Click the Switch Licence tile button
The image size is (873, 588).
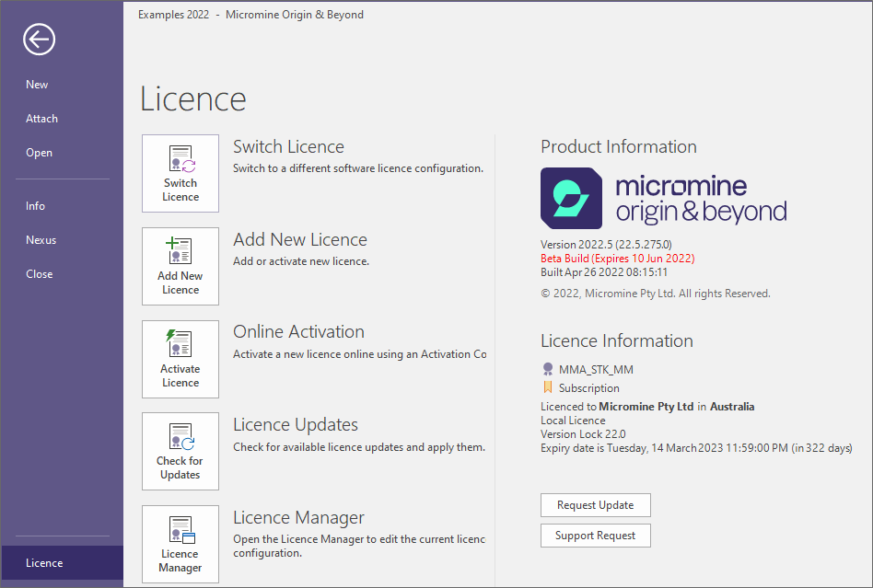pyautogui.click(x=180, y=173)
